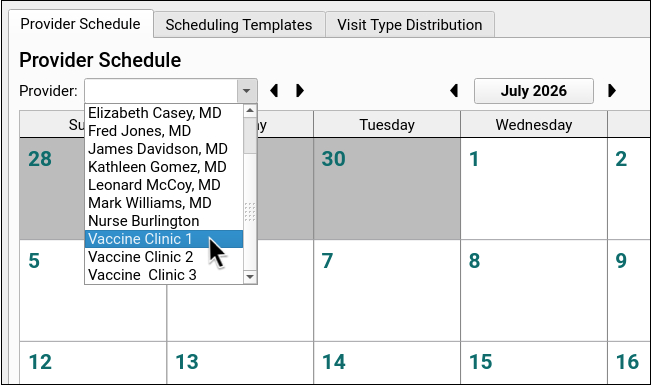Viewport: 651px width, 385px height.
Task: Click scroll-down arrow in provider list
Action: pos(250,277)
